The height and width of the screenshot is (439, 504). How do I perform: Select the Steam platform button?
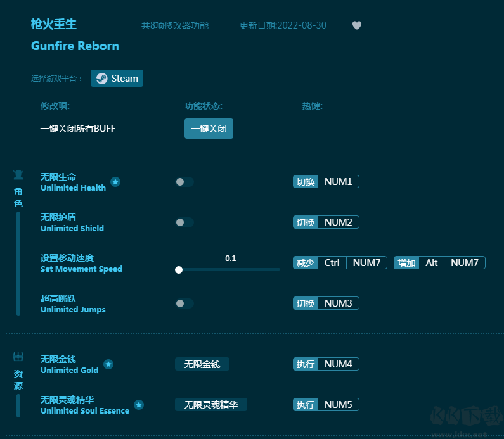(117, 79)
